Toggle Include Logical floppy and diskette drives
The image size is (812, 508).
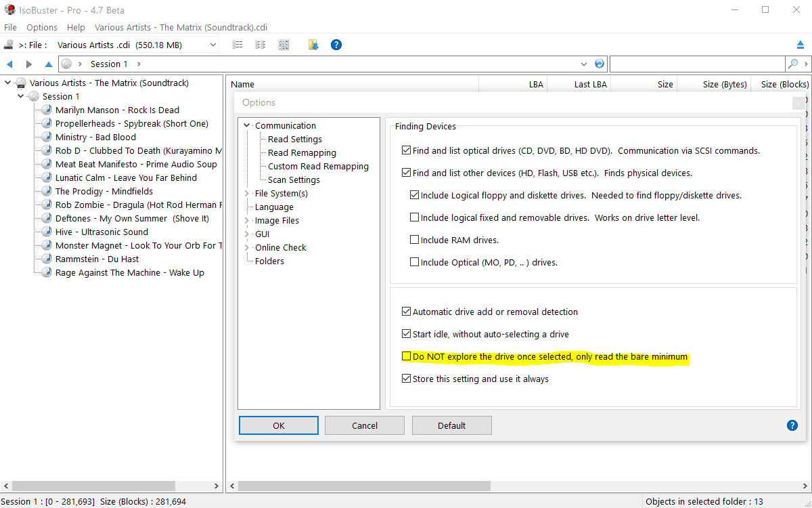point(414,195)
